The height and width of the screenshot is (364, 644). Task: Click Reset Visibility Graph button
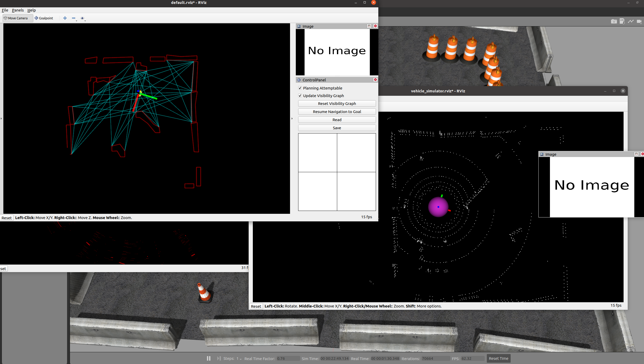337,104
